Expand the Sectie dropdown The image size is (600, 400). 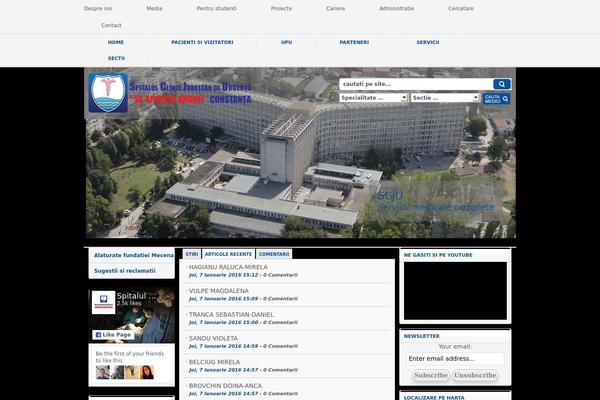coord(444,98)
